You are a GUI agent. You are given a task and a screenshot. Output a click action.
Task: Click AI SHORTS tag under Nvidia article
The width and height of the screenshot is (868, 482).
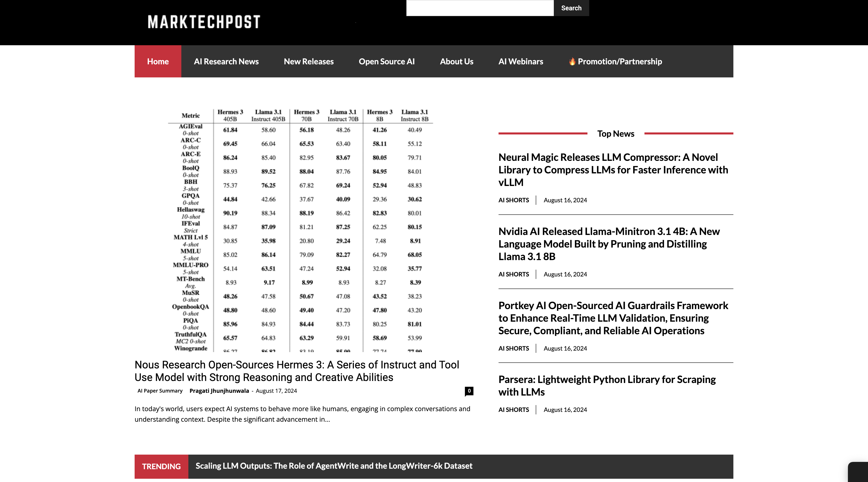tap(514, 274)
